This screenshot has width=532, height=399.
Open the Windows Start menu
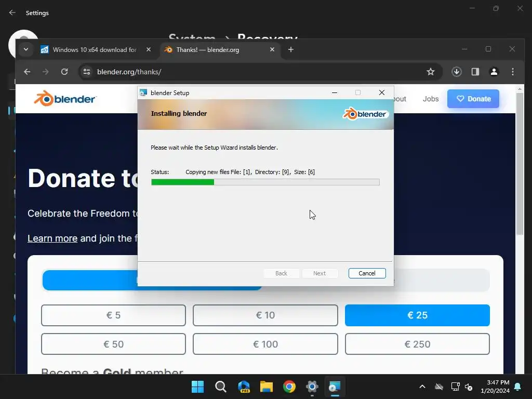click(198, 387)
